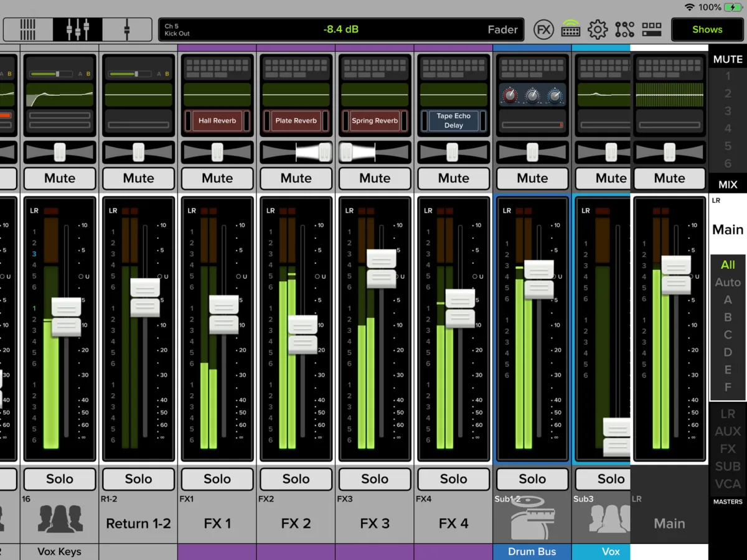The width and height of the screenshot is (747, 560).
Task: Show the AUX masters
Action: 728,431
